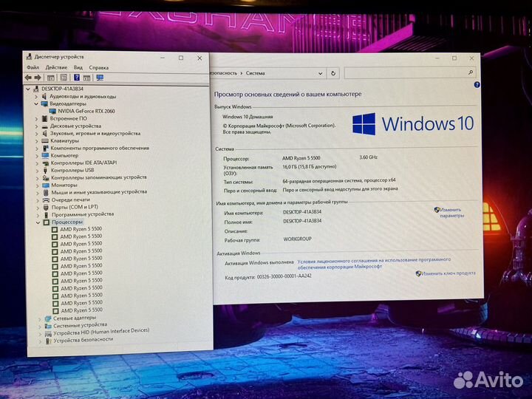Viewport: 532px width, 399px height.
Task: Collapse the Видеоадаптеры category
Action: tap(36, 104)
